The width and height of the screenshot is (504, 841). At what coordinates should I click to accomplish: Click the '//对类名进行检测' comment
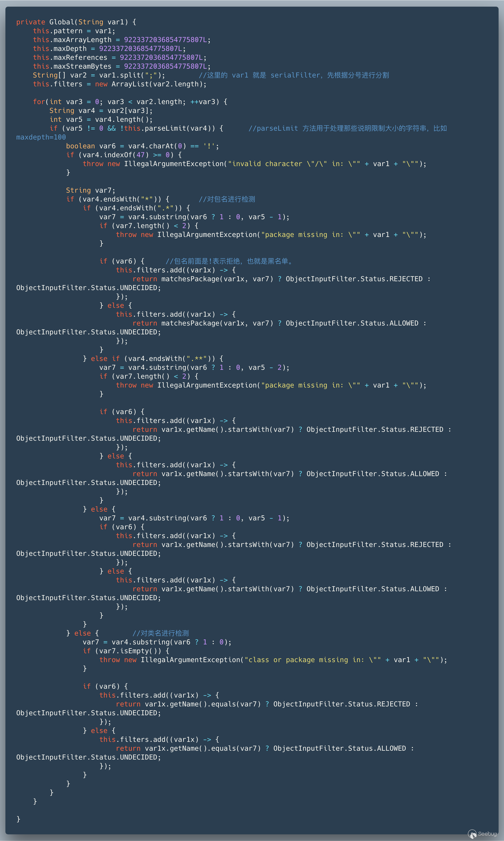(161, 633)
